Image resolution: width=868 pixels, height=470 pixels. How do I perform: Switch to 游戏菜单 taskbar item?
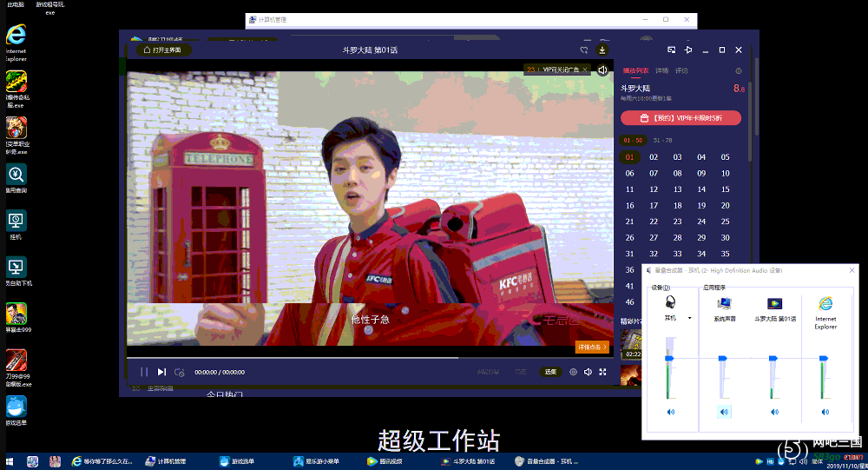238,461
